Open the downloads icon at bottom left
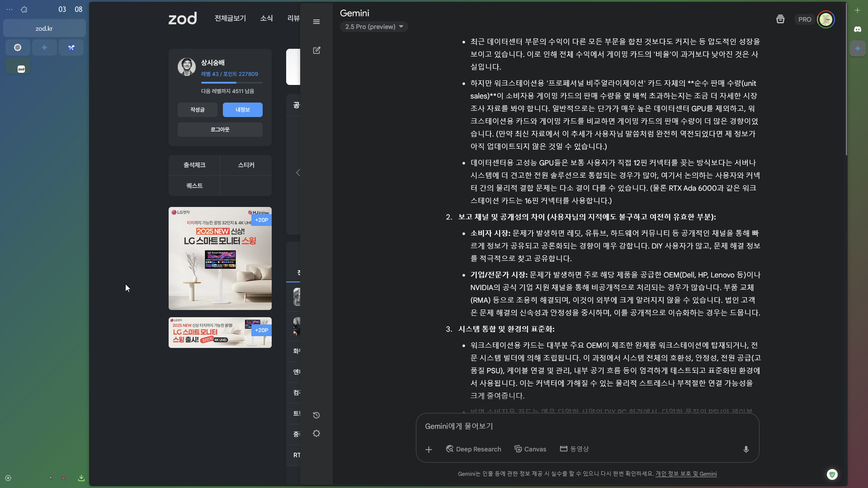 pos(81,478)
